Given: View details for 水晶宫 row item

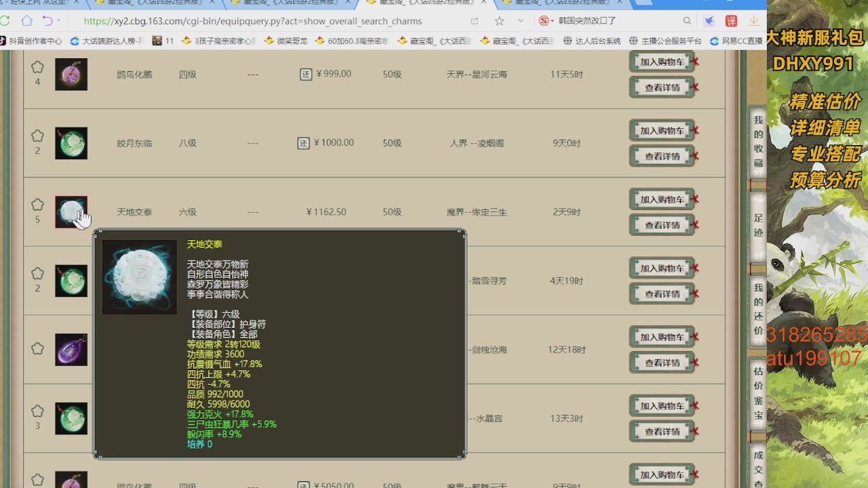Looking at the screenshot, I should [663, 432].
